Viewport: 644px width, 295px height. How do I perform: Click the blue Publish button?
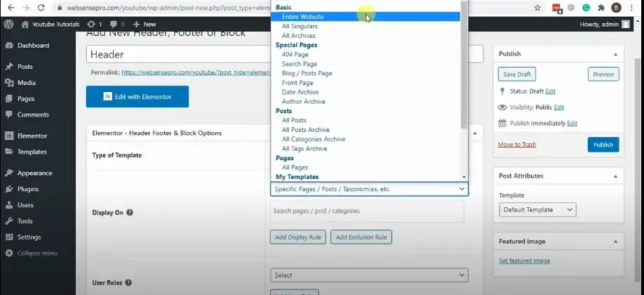tap(603, 145)
